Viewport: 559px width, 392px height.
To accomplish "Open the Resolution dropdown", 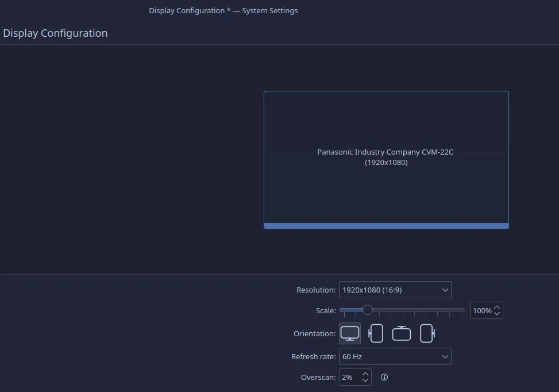I will point(395,290).
